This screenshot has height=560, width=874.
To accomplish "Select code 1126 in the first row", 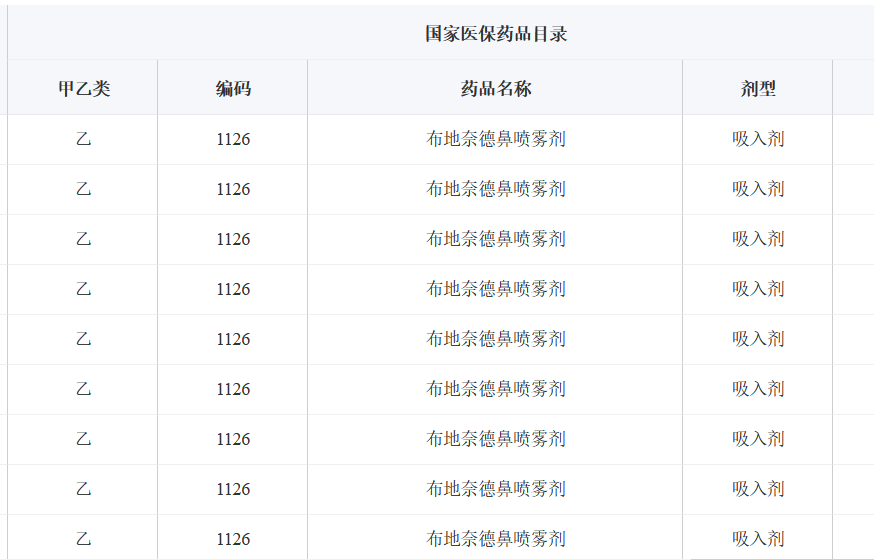I will (233, 139).
